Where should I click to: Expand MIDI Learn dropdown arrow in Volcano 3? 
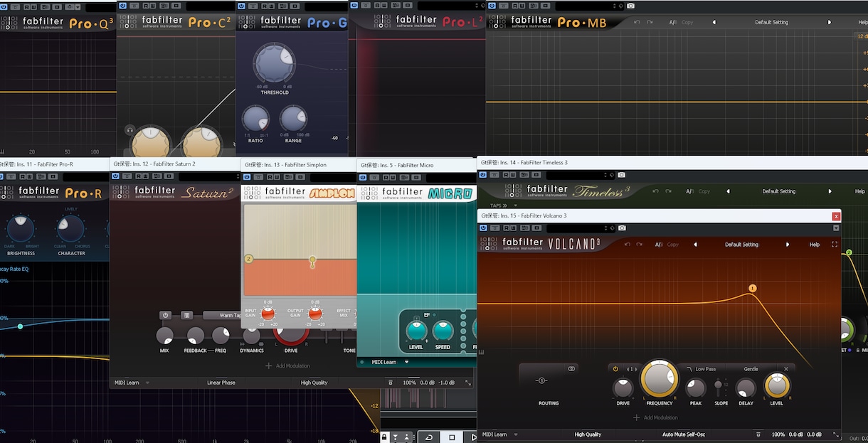(516, 434)
